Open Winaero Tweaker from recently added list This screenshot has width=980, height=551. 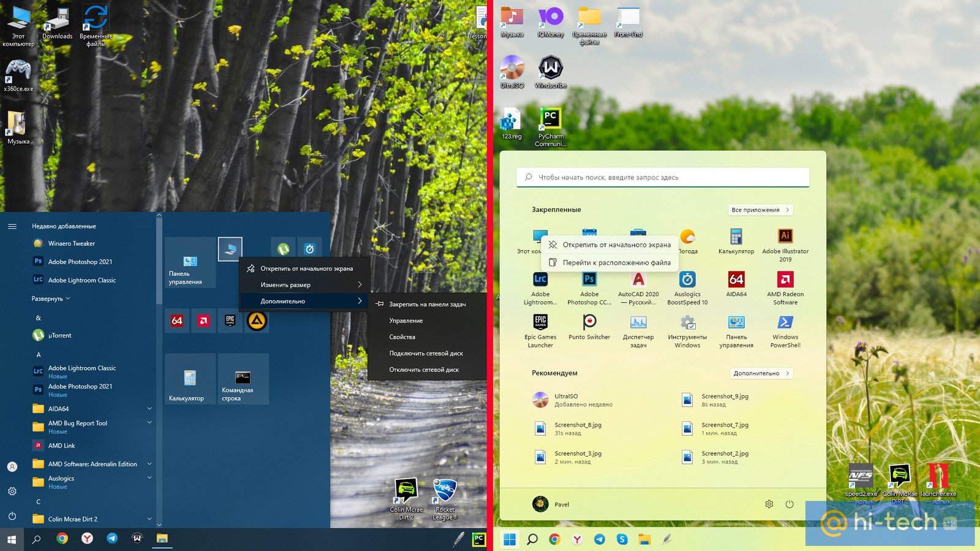72,243
